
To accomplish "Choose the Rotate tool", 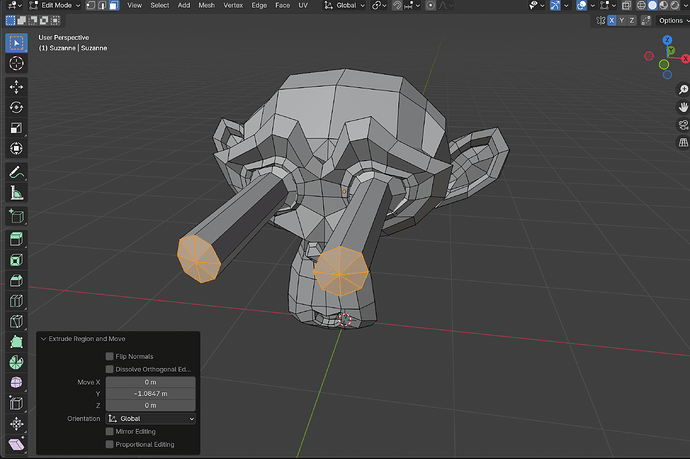I will 16,107.
